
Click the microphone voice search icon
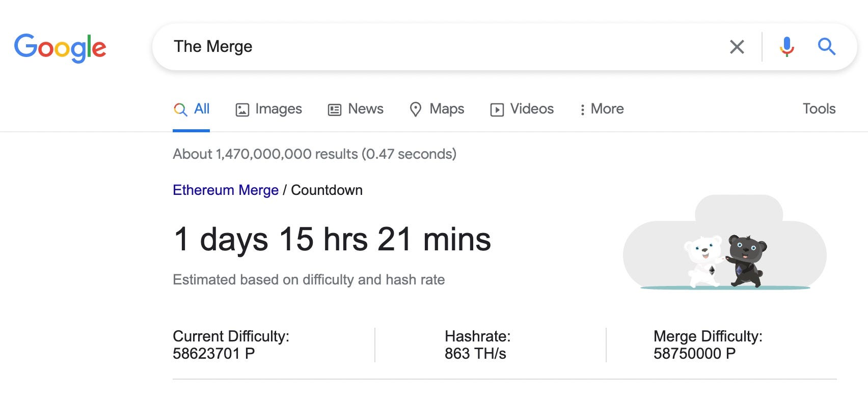pyautogui.click(x=786, y=46)
